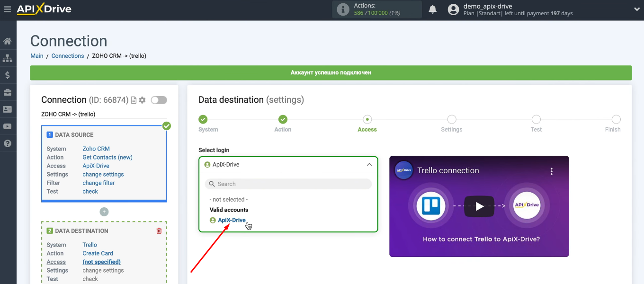Toggle the connection on/off switch
Screen dimensions: 644x284
(159, 100)
